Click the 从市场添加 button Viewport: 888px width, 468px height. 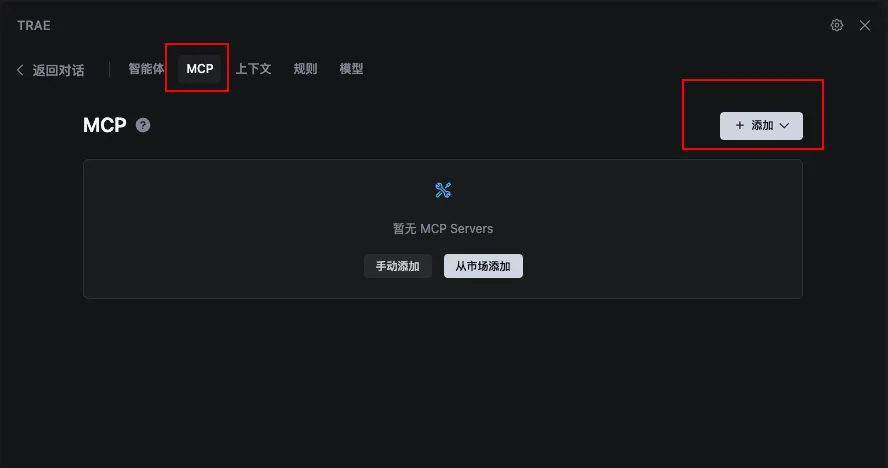[483, 266]
